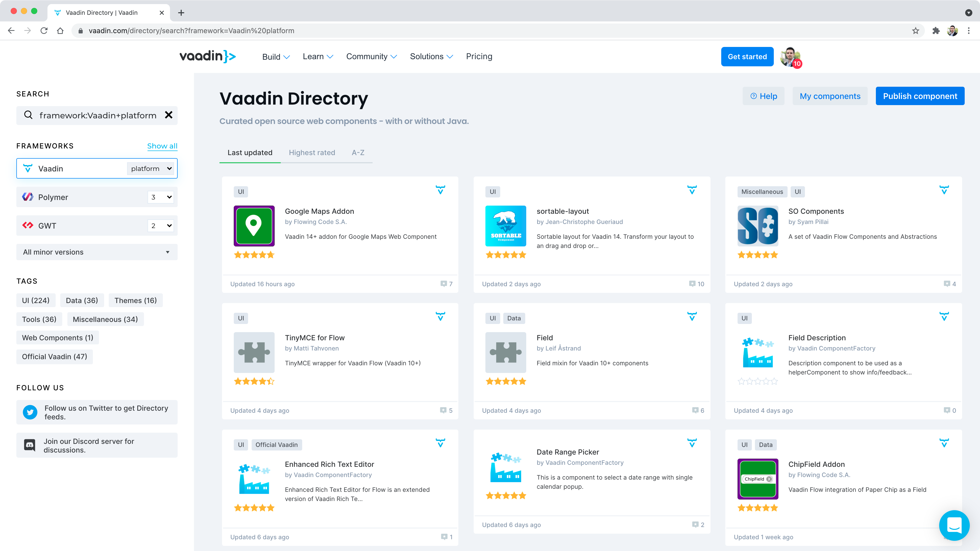Screen dimensions: 980x551
Task: Toggle the Official Vaadin tag filter
Action: (x=54, y=356)
